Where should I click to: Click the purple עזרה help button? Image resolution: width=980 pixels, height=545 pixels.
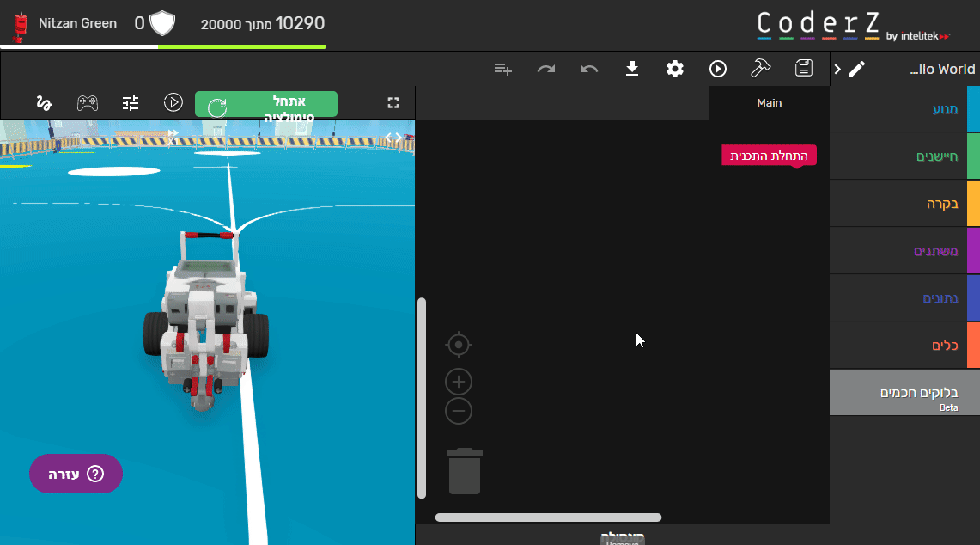tap(76, 474)
